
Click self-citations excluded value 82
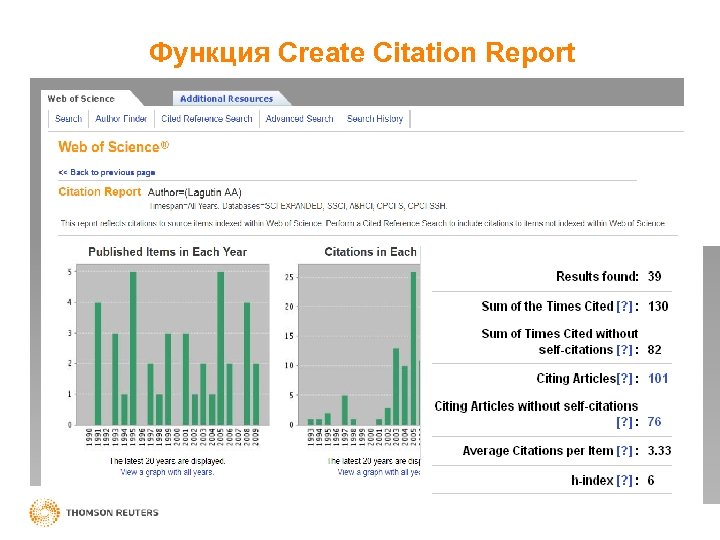[x=654, y=350]
